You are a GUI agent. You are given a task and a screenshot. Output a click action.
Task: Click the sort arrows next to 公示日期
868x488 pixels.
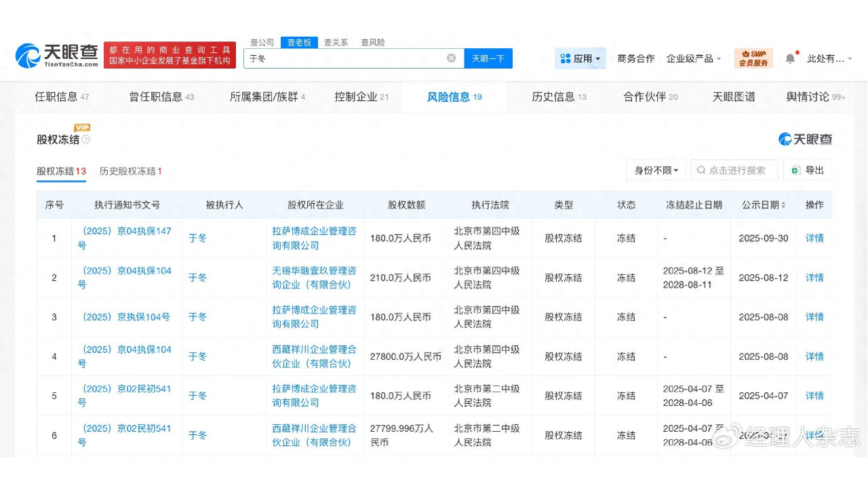click(x=783, y=204)
